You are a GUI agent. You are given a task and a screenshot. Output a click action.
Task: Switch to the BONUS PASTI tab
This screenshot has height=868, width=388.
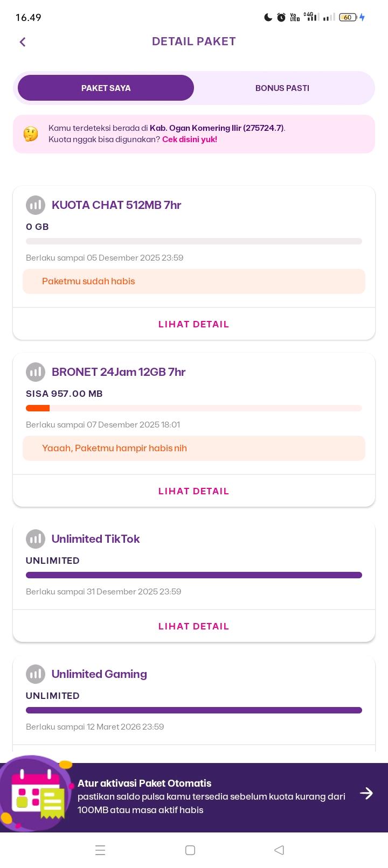tap(282, 88)
